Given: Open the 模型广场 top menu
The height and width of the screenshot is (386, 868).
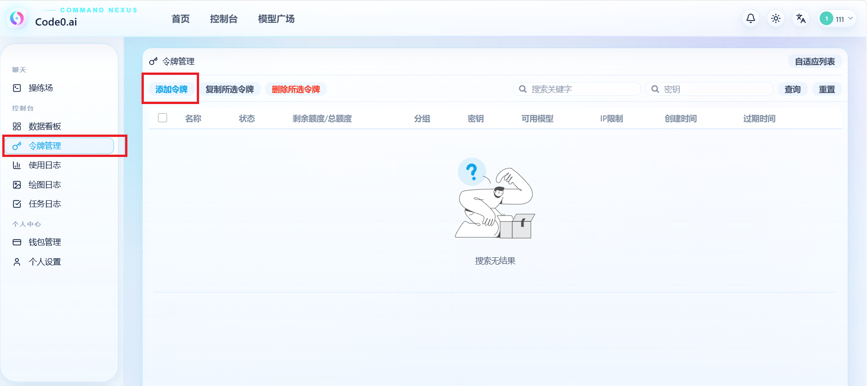Looking at the screenshot, I should [x=276, y=19].
